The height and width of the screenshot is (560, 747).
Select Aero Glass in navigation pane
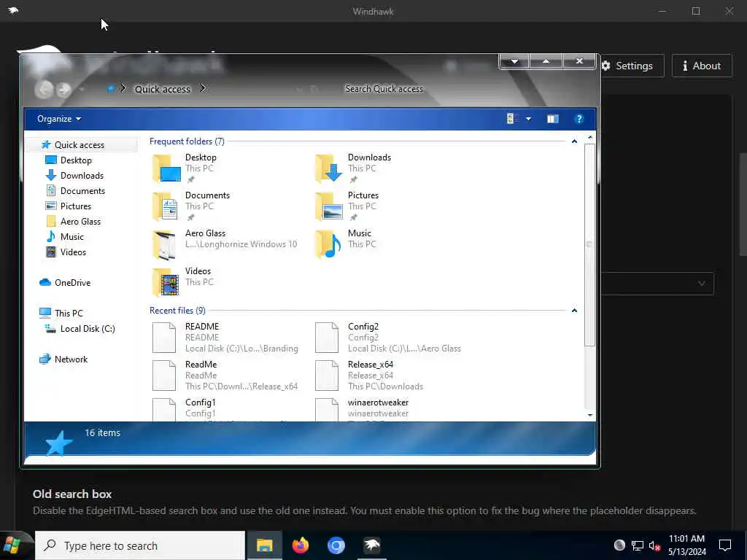tap(80, 221)
